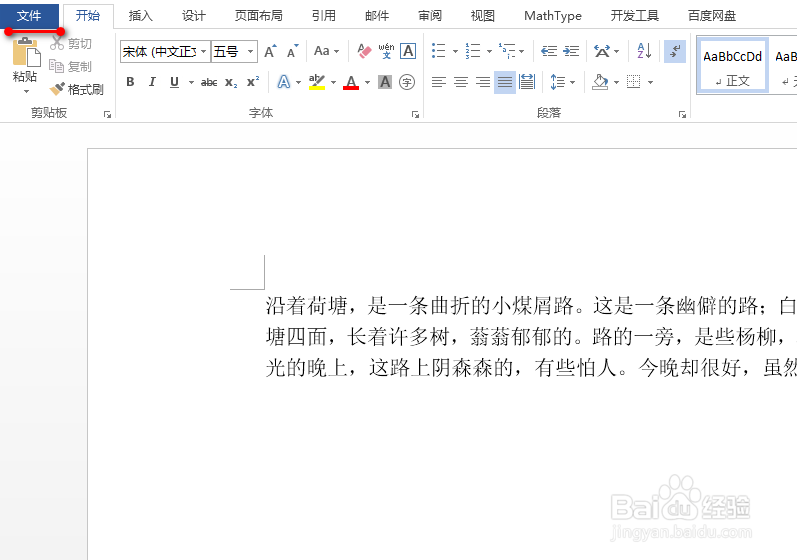Image resolution: width=797 pixels, height=560 pixels.
Task: Apply red font color
Action: (x=351, y=82)
